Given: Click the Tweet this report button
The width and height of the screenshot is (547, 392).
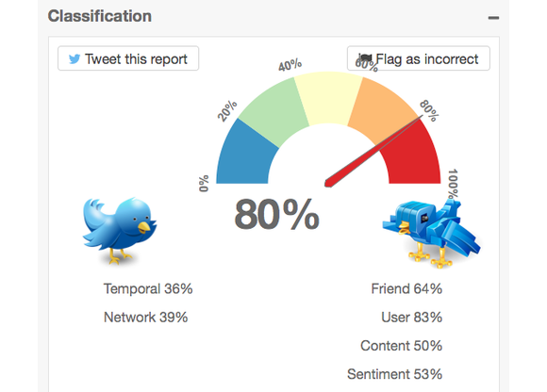Looking at the screenshot, I should pyautogui.click(x=128, y=58).
